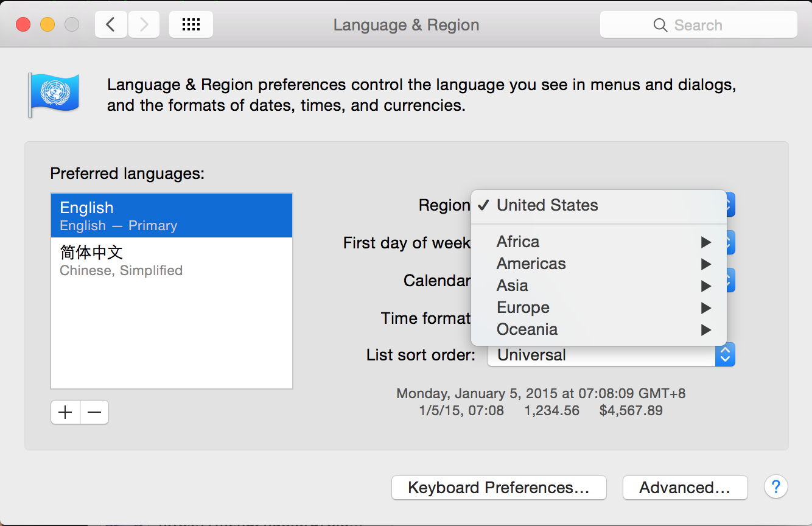Add a language with plus button

coord(65,412)
